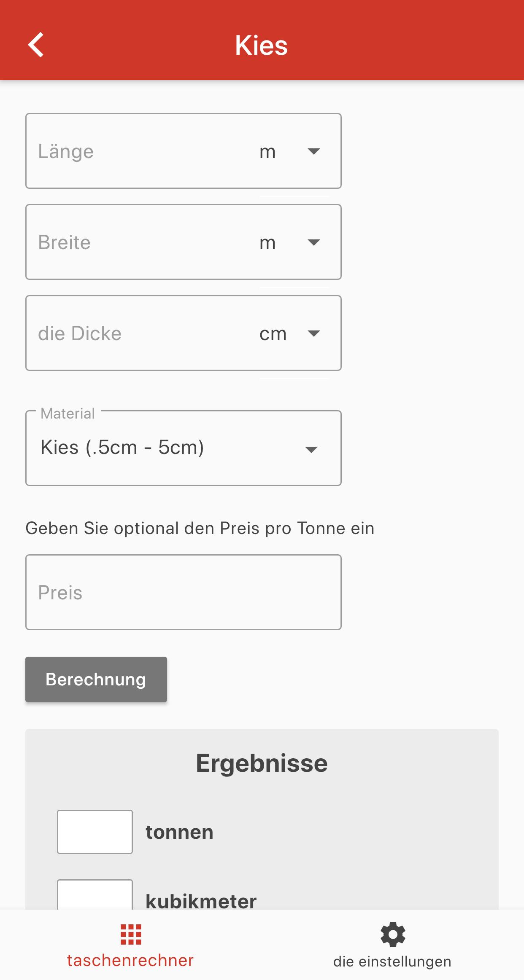Switch to the taschenrechner tab label
The width and height of the screenshot is (524, 980).
pyautogui.click(x=130, y=961)
